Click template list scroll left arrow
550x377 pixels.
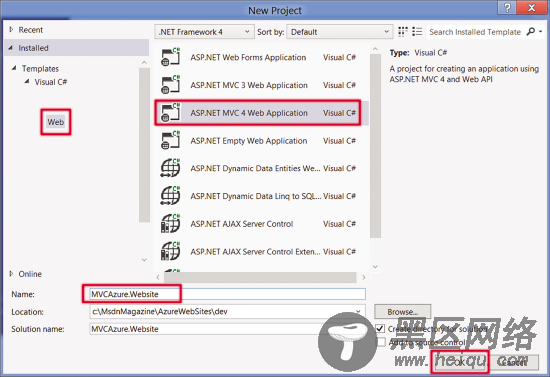coord(158,277)
